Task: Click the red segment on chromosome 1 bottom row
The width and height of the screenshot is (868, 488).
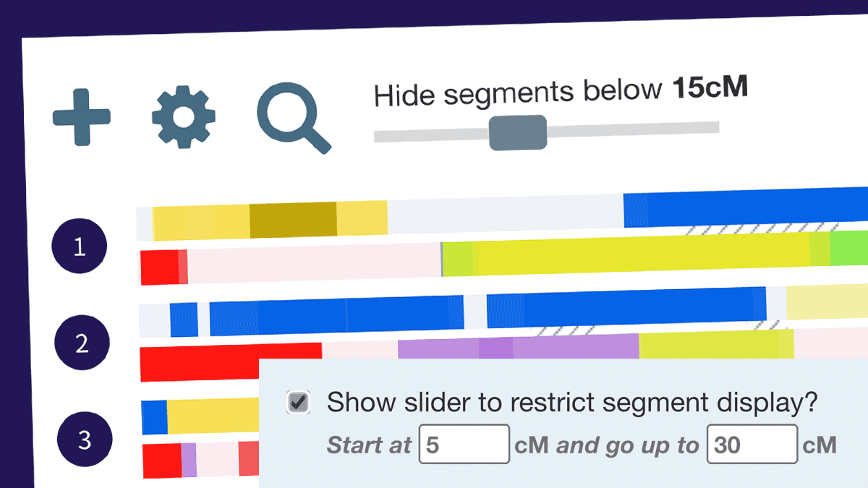Action: (x=159, y=267)
